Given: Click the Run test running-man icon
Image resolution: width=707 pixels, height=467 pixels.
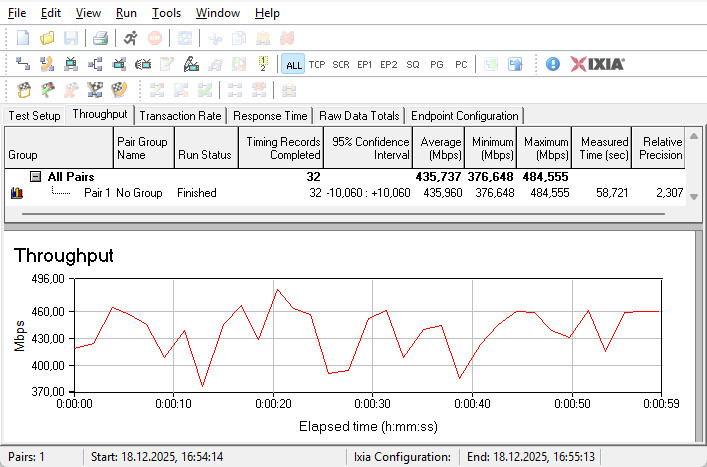Looking at the screenshot, I should click(131, 38).
